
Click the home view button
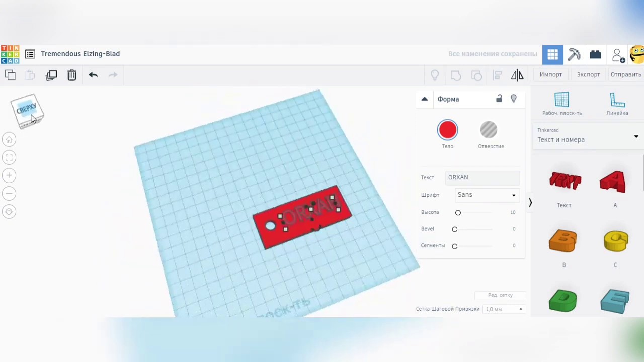9,139
